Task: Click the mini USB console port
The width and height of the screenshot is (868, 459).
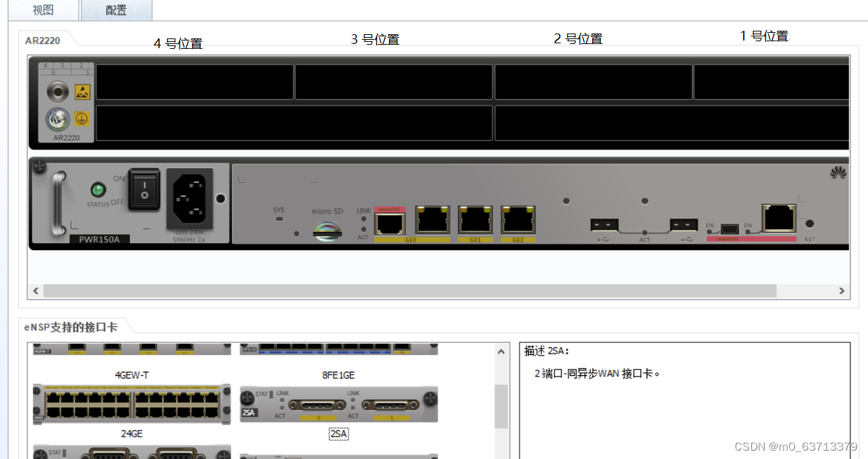Action: click(x=730, y=229)
